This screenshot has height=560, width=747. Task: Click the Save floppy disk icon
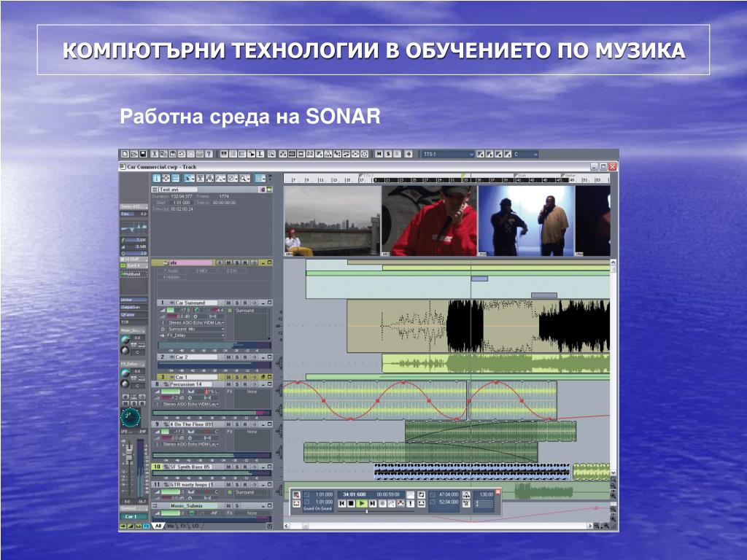pyautogui.click(x=143, y=155)
